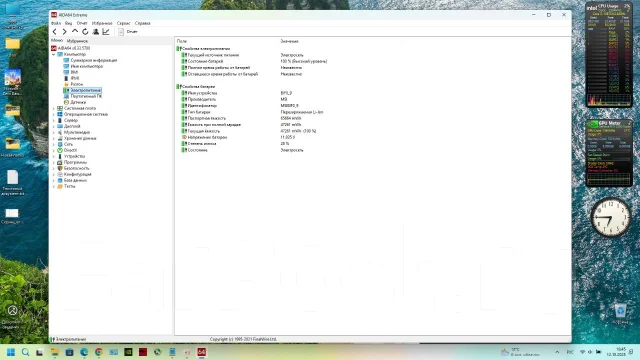Open the Избранное menu in the menu bar
Image resolution: width=640 pixels, height=360 pixels.
(102, 23)
